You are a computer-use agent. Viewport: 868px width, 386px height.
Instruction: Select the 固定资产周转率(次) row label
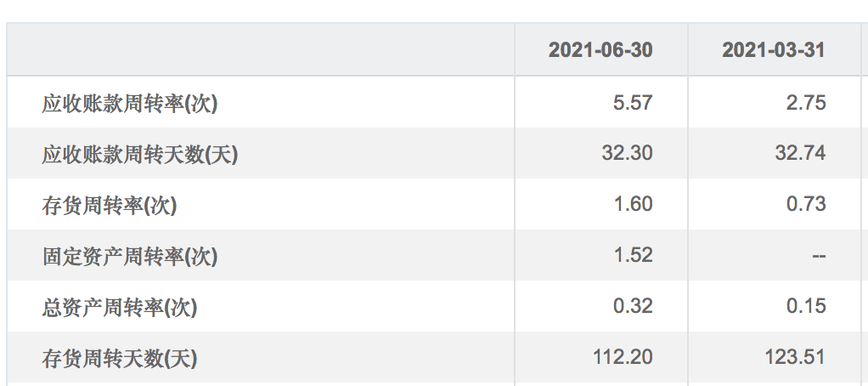tap(130, 256)
